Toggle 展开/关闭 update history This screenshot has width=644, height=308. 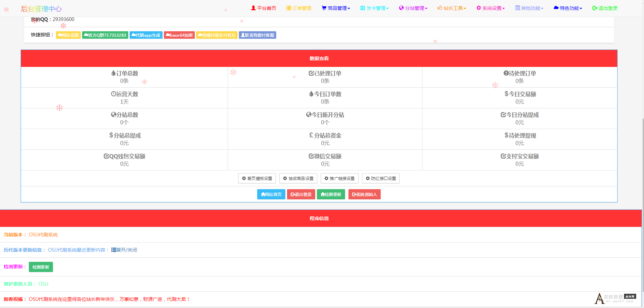point(124,250)
